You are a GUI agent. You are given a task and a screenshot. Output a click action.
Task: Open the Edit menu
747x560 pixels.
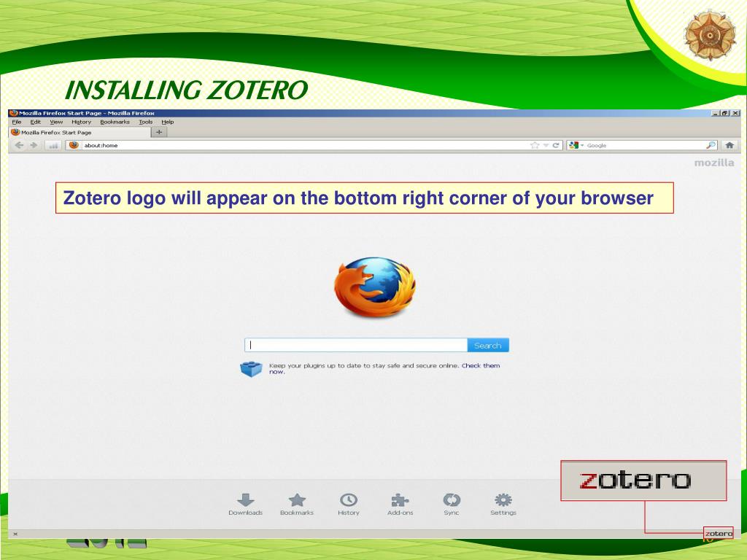36,122
